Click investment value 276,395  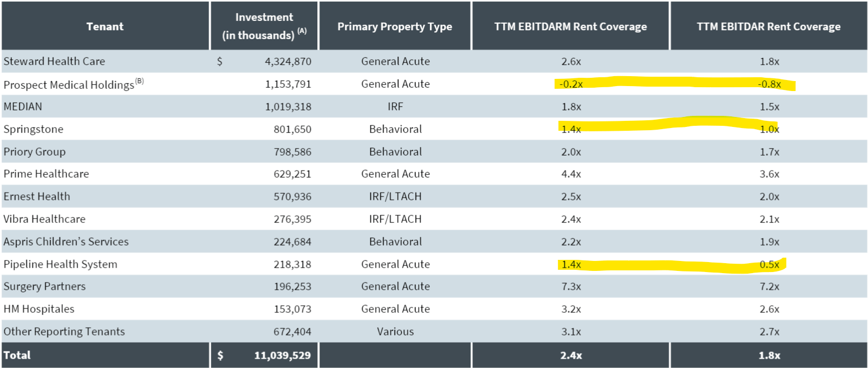[292, 219]
